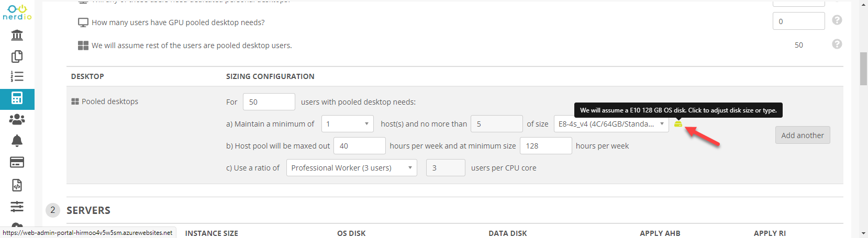Open the E8-4s_v4 VM size dropdown
The height and width of the screenshot is (238, 868).
[611, 124]
